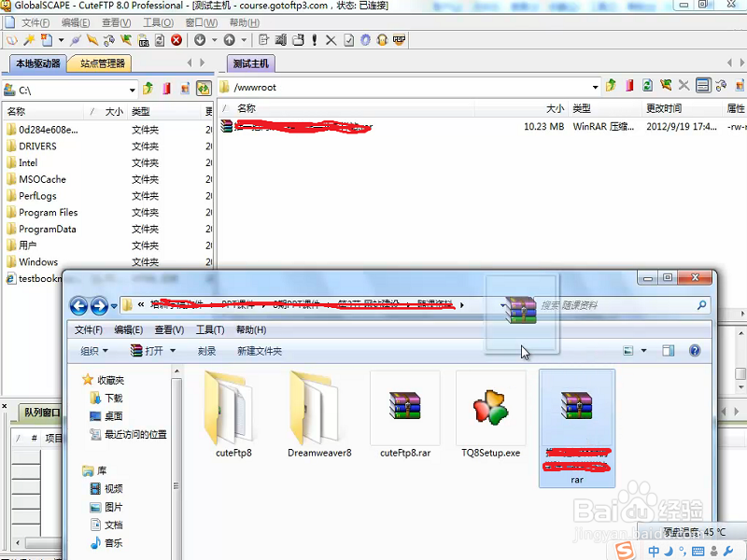747x560 pixels.
Task: Go forward in Explorer window
Action: [x=99, y=306]
